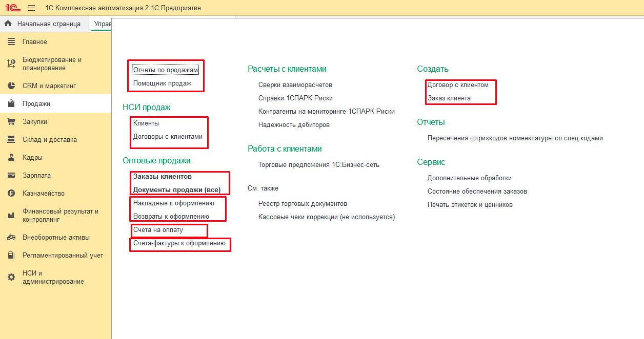This screenshot has width=644, height=339.
Task: Open Зарплата section in sidebar
Action: (x=36, y=176)
